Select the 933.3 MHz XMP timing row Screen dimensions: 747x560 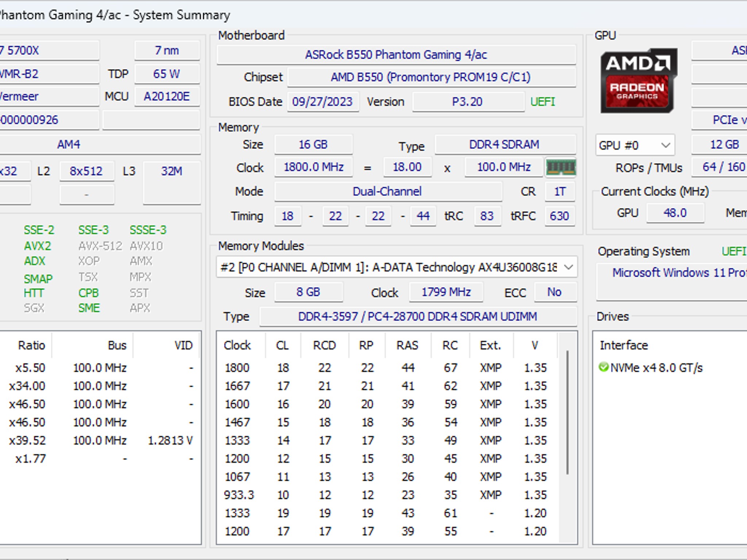pyautogui.click(x=387, y=495)
